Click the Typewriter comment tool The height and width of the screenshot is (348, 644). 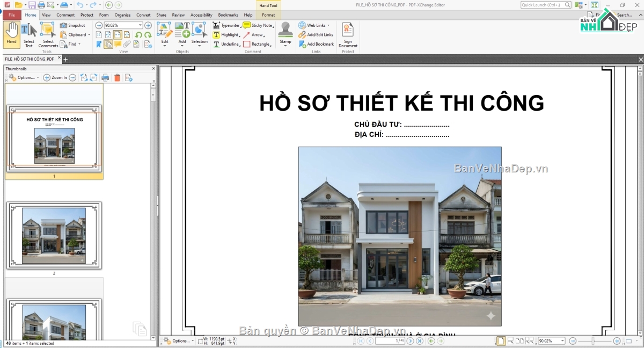(228, 25)
